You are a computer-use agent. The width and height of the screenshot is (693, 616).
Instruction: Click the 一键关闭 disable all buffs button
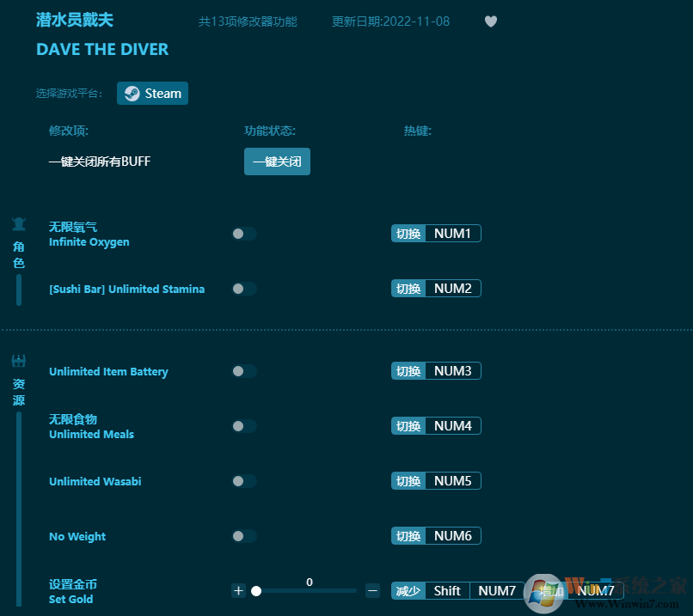coord(277,161)
